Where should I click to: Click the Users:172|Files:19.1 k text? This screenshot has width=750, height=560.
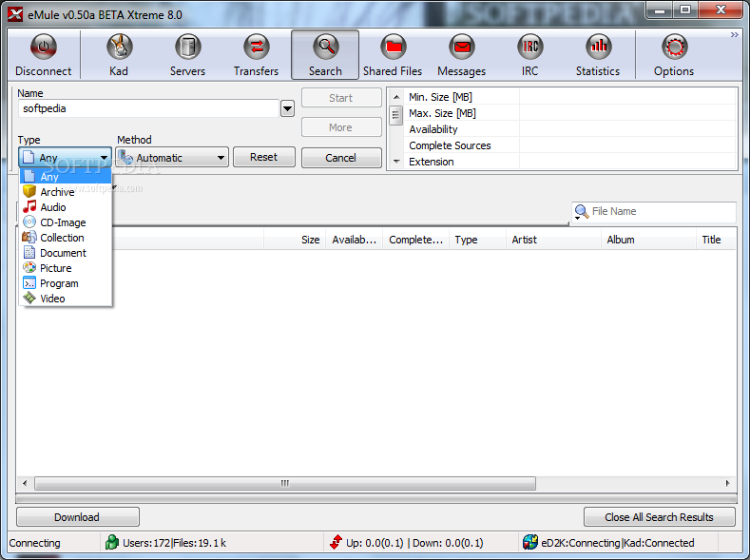click(175, 543)
